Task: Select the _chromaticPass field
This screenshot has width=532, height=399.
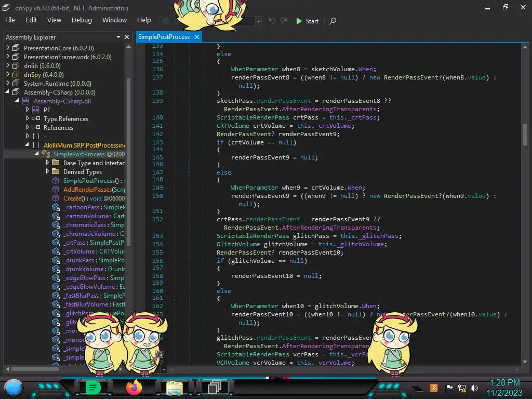Action: [94, 224]
